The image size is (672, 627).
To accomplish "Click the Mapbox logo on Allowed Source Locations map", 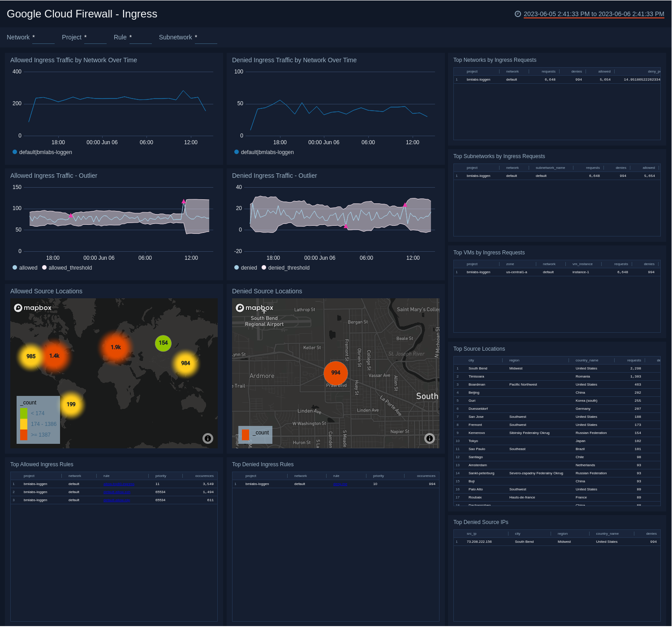I will point(33,308).
